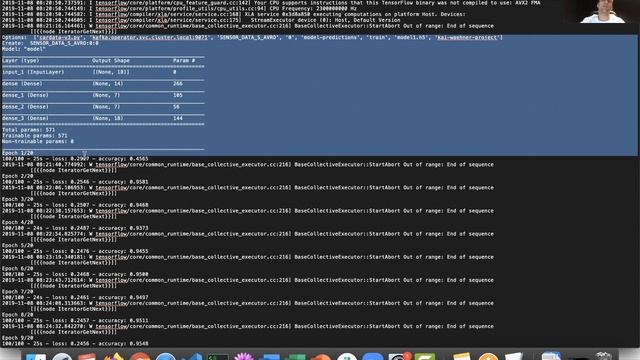Click the 'Epoch 4/20' heading
Viewport: 640px width, 360px height.
coord(18,222)
